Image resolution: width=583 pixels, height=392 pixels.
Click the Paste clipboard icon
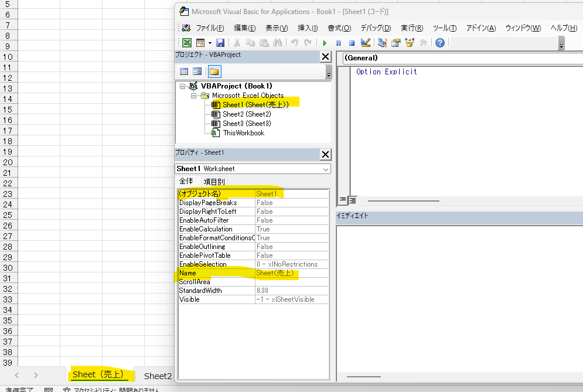tap(264, 43)
